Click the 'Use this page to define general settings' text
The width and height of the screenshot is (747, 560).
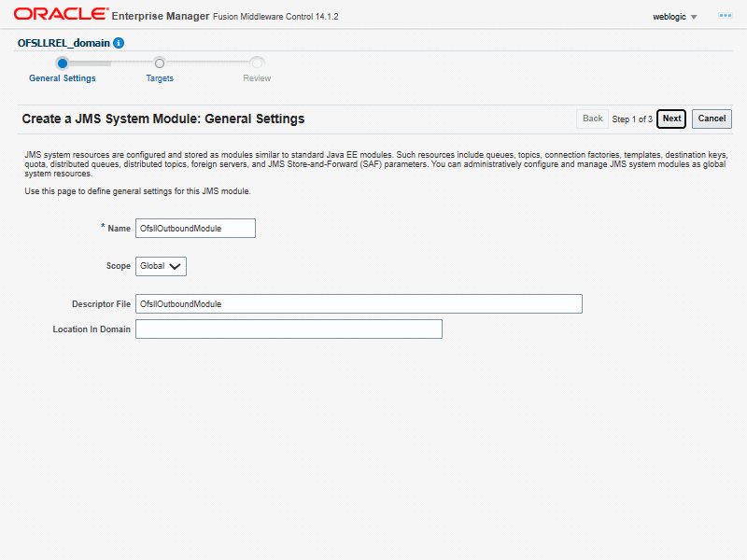click(137, 191)
